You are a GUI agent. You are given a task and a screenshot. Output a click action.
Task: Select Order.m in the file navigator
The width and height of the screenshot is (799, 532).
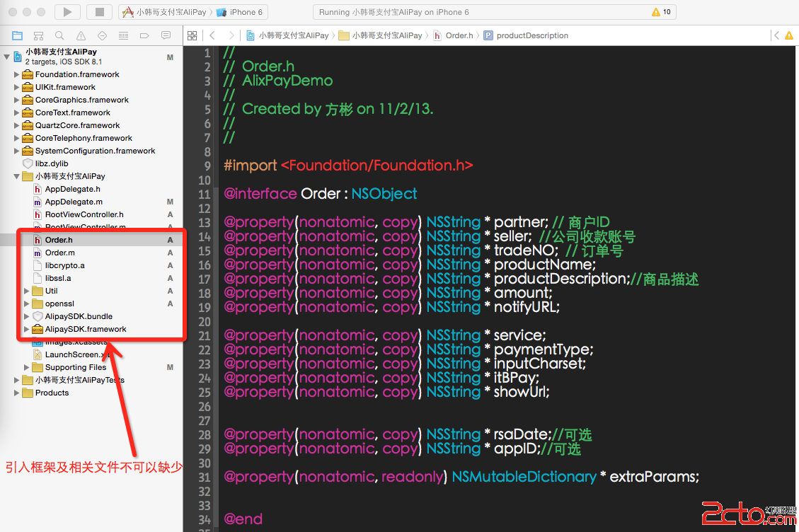pos(59,253)
